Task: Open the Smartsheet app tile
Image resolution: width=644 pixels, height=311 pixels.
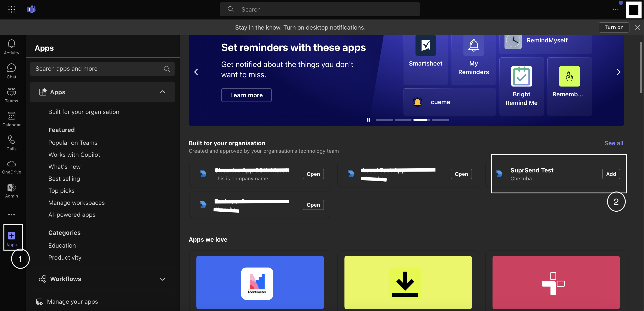Action: click(426, 60)
